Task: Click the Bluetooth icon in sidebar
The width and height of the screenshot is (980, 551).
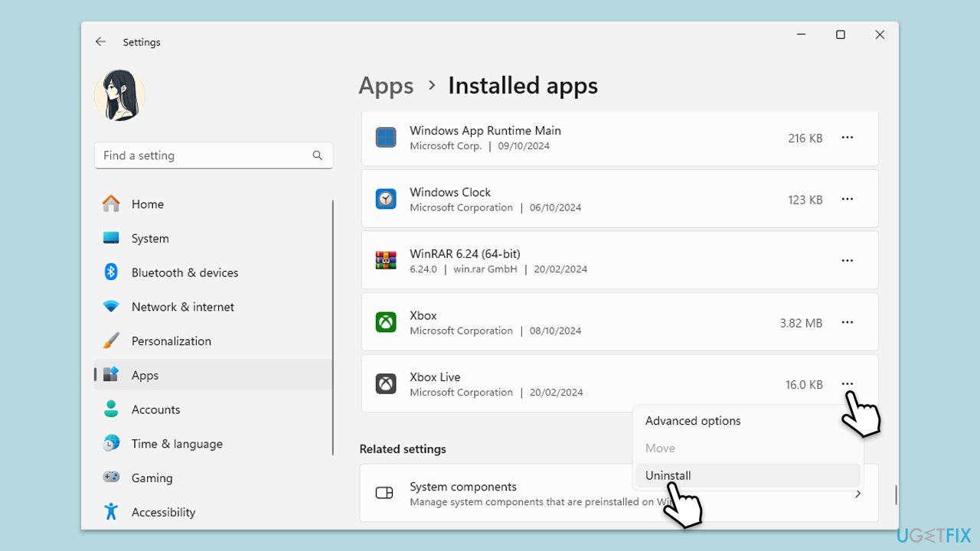Action: [x=111, y=272]
